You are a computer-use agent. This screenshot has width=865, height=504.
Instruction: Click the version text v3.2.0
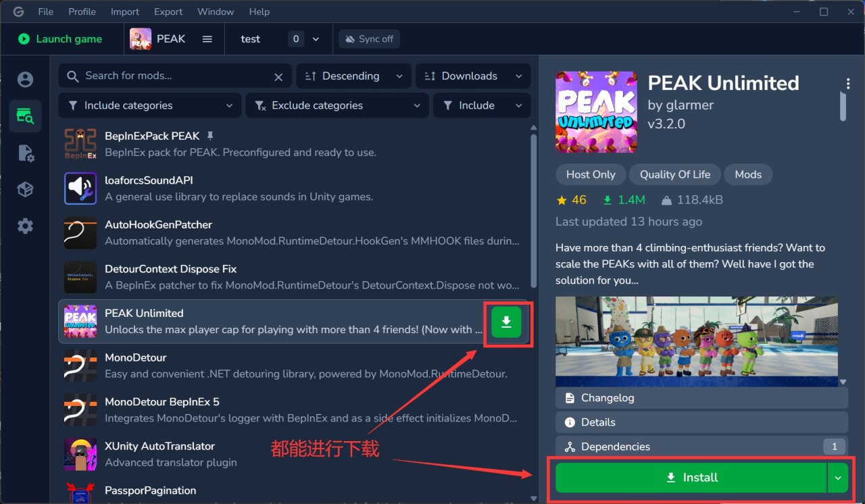coord(666,124)
